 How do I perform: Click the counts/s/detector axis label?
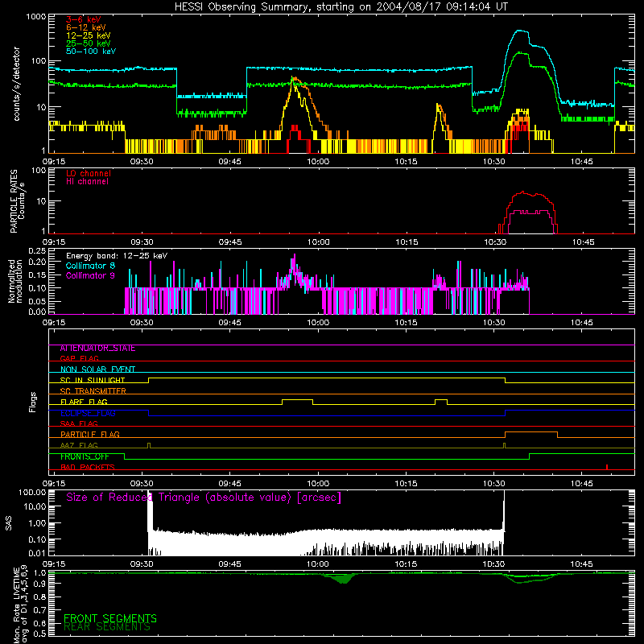pyautogui.click(x=16, y=84)
